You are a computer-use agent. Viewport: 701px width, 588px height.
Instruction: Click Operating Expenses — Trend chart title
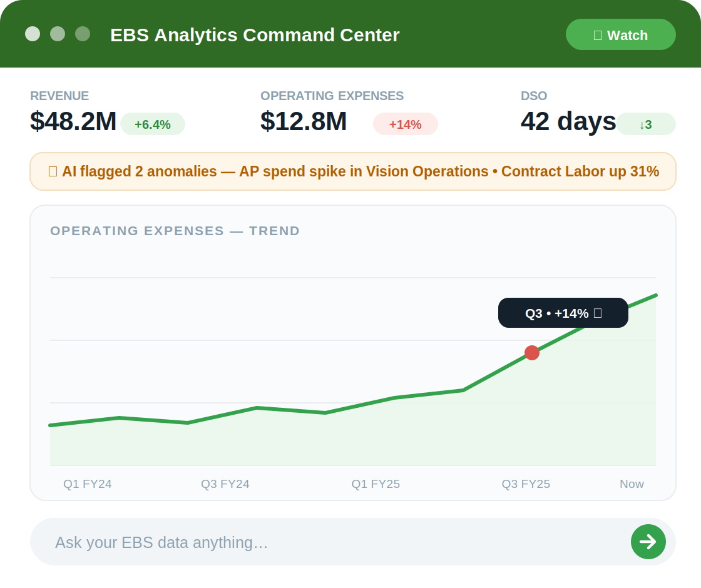point(175,231)
